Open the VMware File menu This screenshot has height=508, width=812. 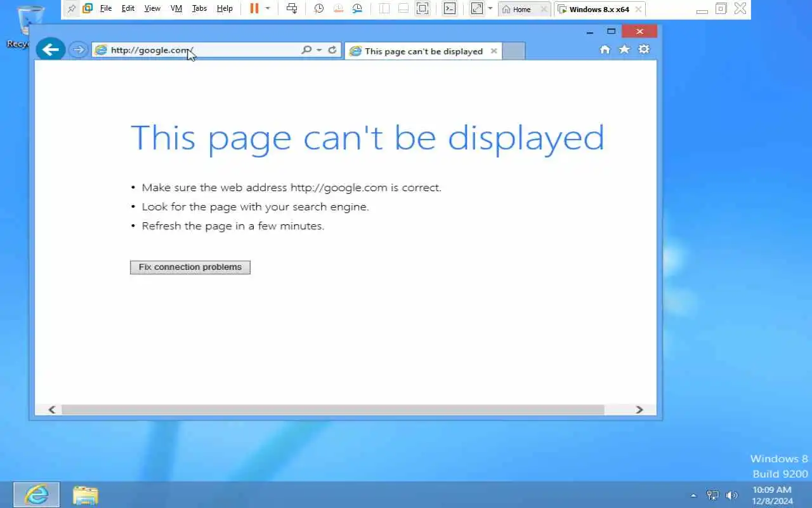tap(106, 8)
